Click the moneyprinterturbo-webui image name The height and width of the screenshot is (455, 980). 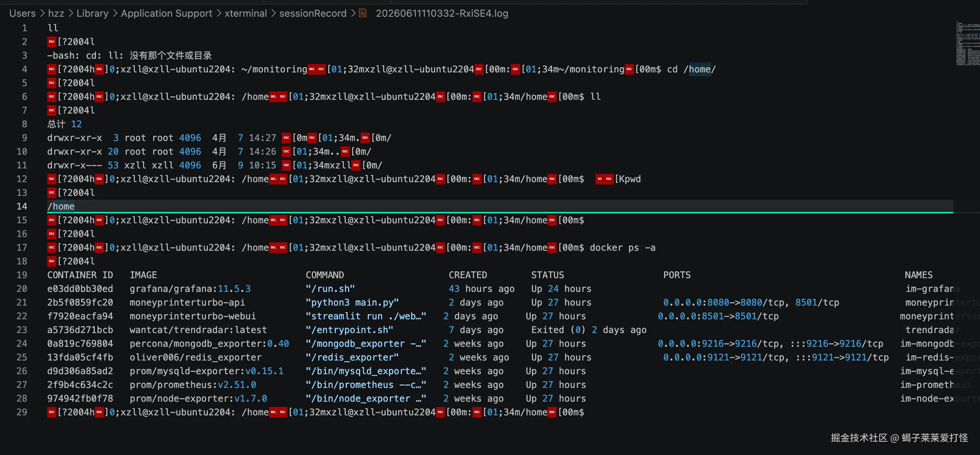pos(193,316)
